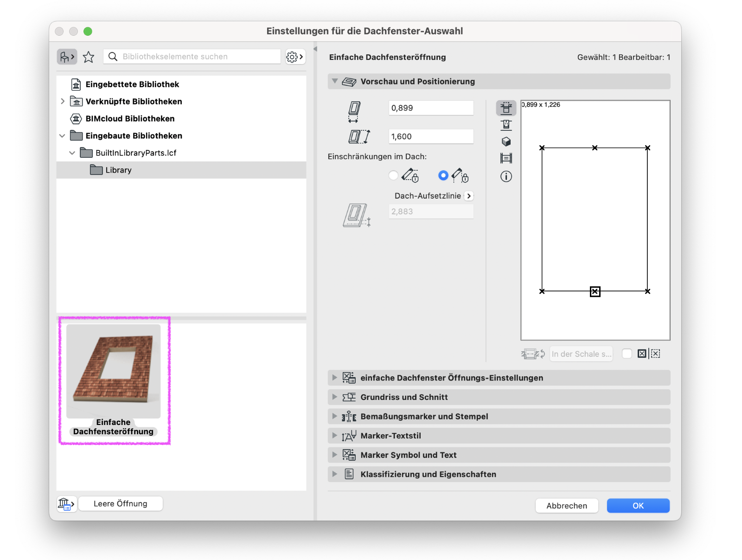Select second roof constraint radio option
The width and height of the screenshot is (742, 560).
pos(443,175)
